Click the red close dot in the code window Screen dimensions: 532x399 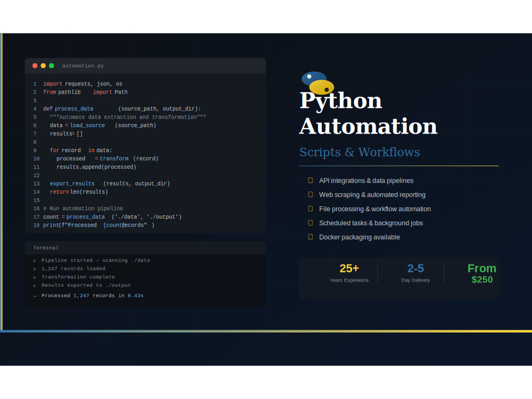pyautogui.click(x=35, y=66)
